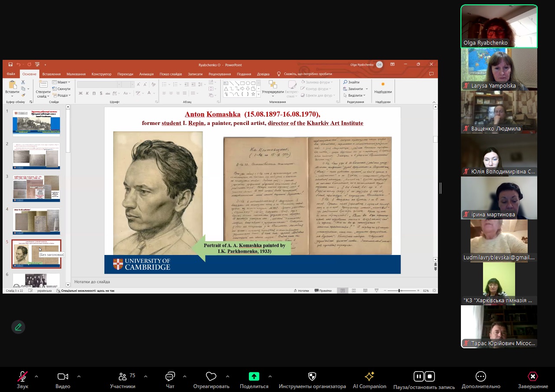Unmute microphone with the Звук button

point(23,380)
